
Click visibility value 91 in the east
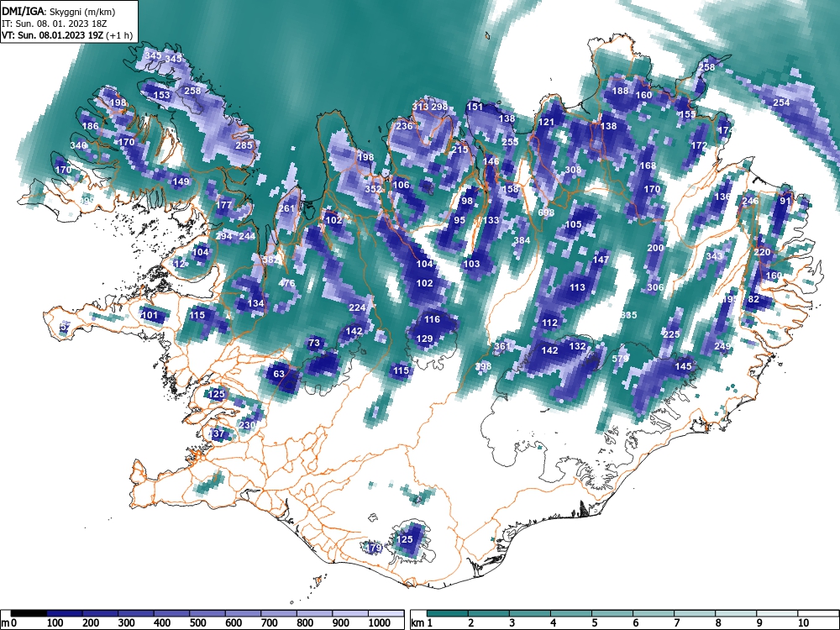click(785, 201)
